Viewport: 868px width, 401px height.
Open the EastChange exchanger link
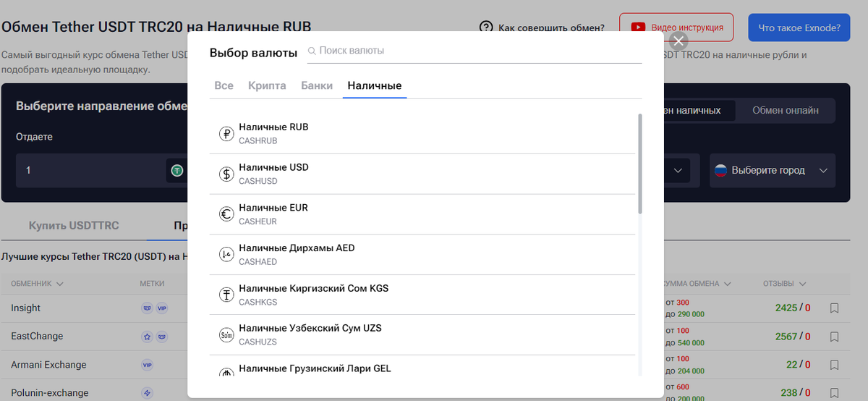coord(37,337)
